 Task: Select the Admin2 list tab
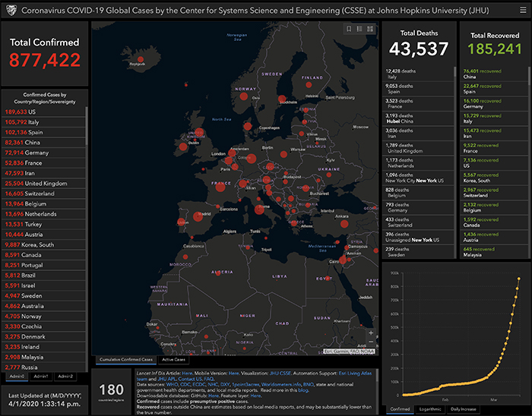[x=66, y=376]
